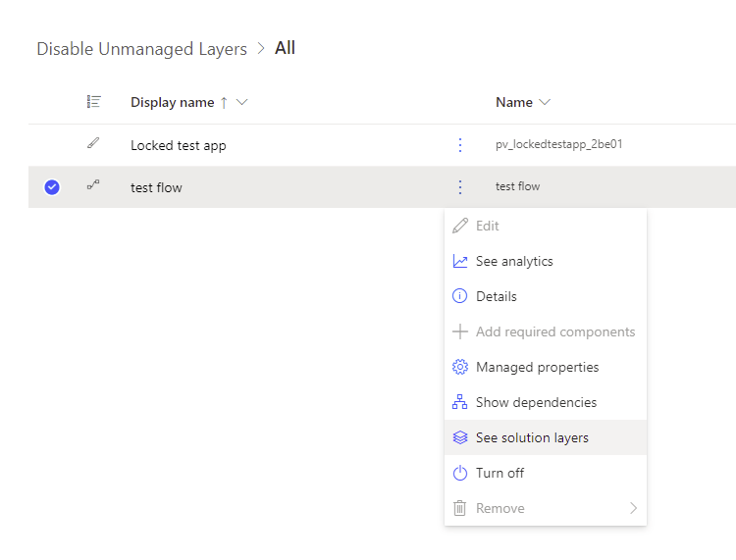736x560 pixels.
Task: Click the All breadcrumb label
Action: (285, 48)
